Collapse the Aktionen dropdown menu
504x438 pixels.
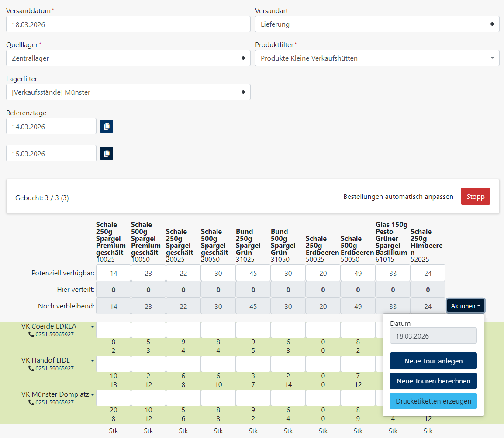[x=465, y=306]
